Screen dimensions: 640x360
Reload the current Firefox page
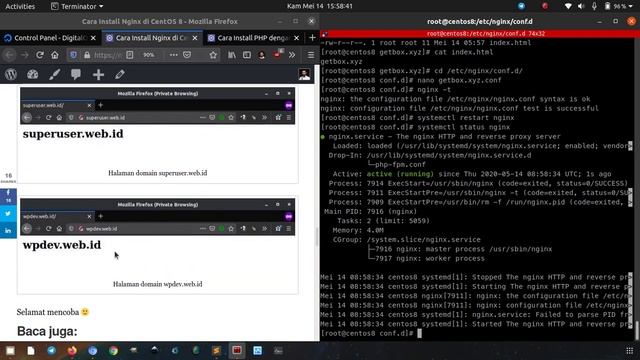coord(40,55)
